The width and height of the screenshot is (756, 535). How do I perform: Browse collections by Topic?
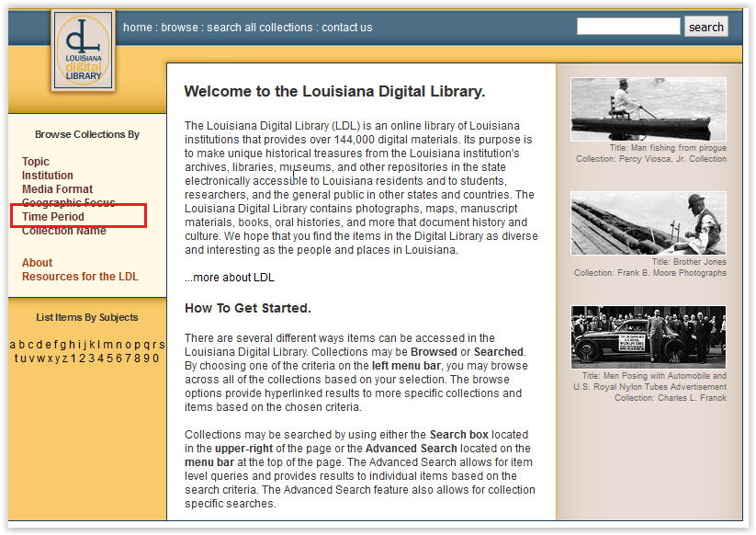pyautogui.click(x=36, y=162)
